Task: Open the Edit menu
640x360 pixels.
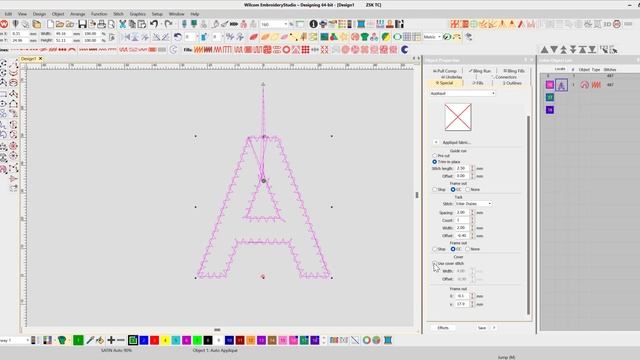Action: (8, 14)
